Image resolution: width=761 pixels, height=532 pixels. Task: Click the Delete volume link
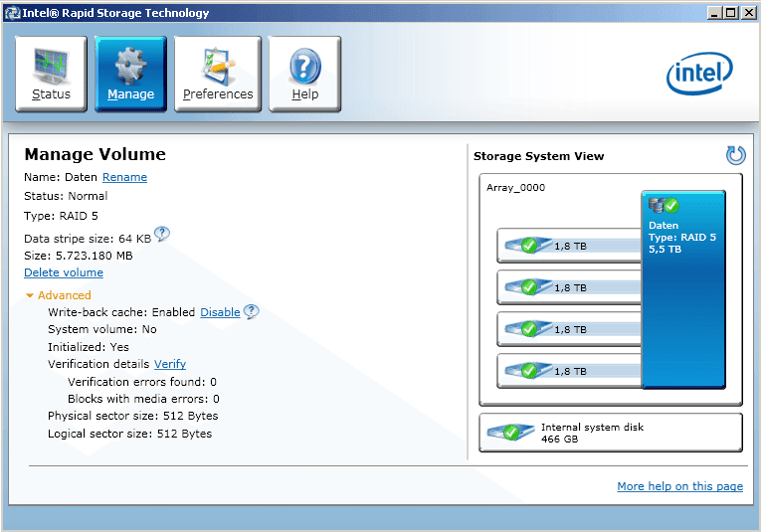coord(64,272)
